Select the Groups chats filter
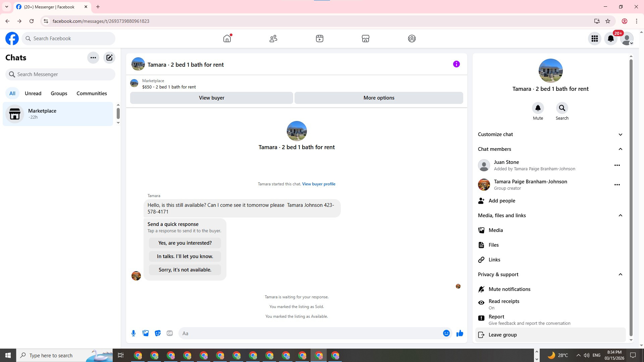Screen dimensions: 644x362 pyautogui.click(x=59, y=94)
